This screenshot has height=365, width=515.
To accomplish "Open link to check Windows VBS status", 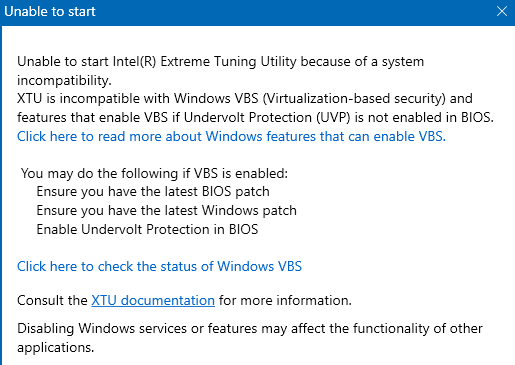I will pyautogui.click(x=159, y=267).
